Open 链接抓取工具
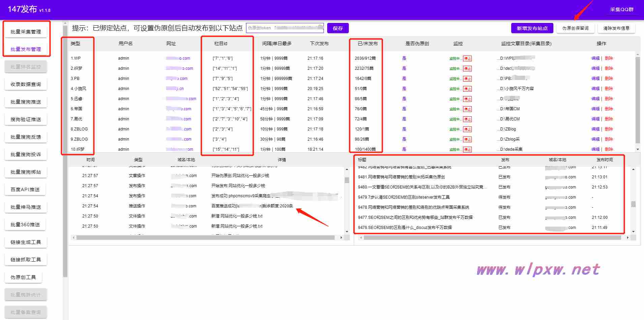This screenshot has width=644, height=320. [26, 260]
